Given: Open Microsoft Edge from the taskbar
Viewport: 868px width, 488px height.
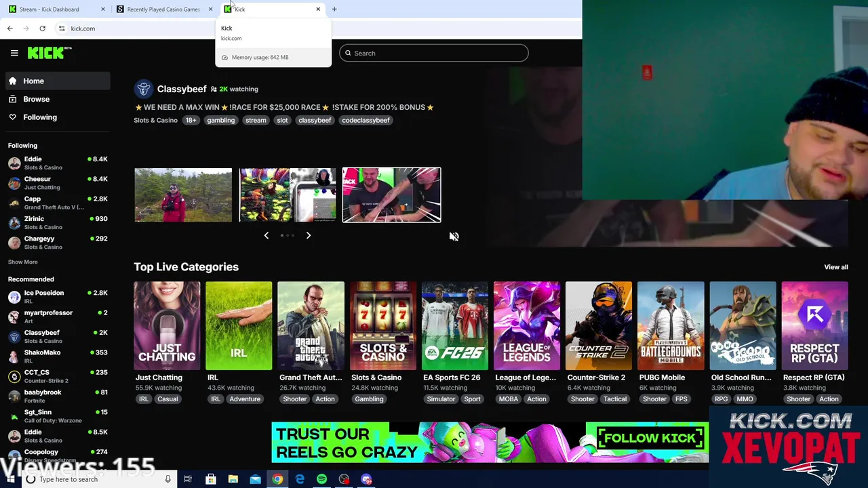Looking at the screenshot, I should click(300, 479).
